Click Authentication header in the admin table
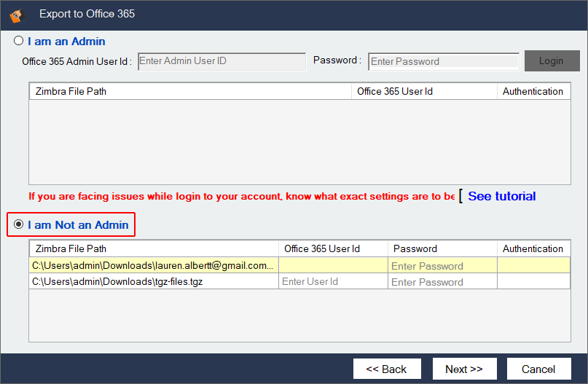The height and width of the screenshot is (384, 588). [x=533, y=92]
